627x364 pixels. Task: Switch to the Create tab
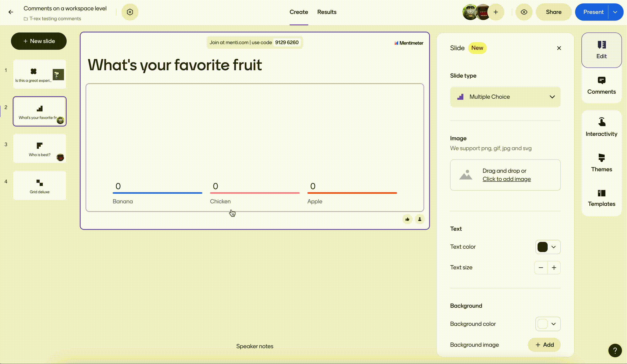click(299, 12)
